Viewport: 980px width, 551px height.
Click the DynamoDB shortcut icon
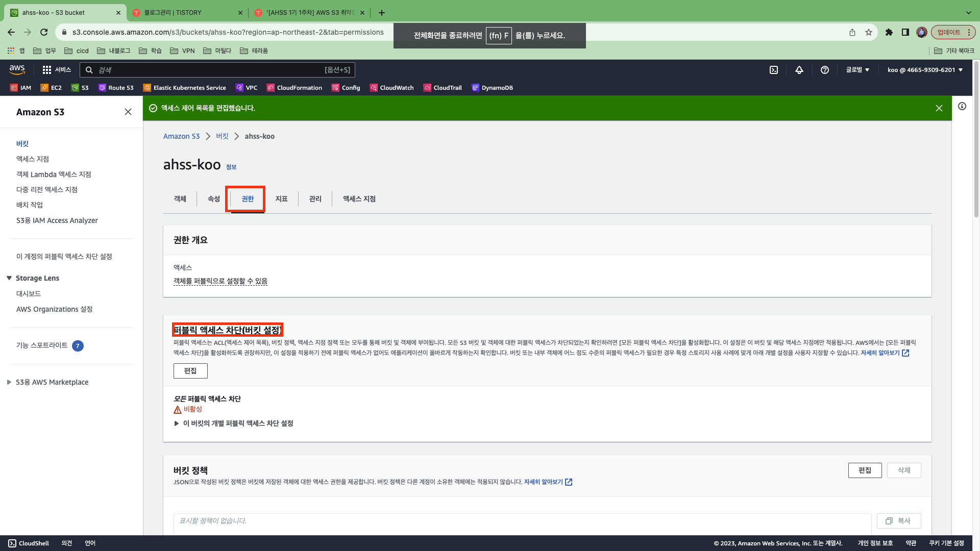[475, 88]
